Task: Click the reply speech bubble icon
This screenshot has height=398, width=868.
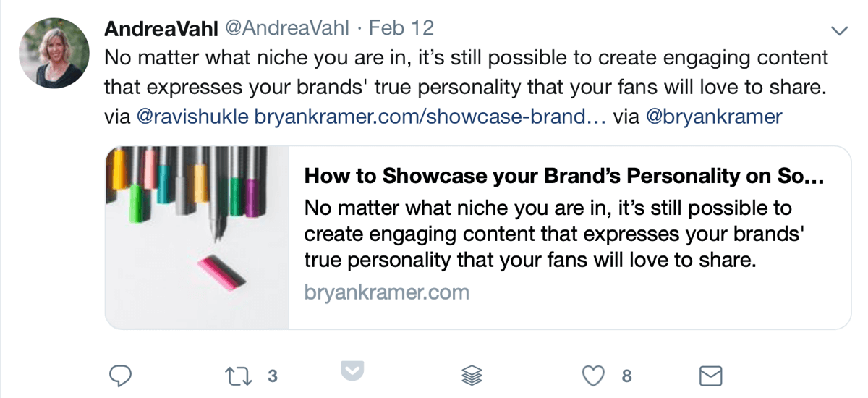Action: (120, 375)
